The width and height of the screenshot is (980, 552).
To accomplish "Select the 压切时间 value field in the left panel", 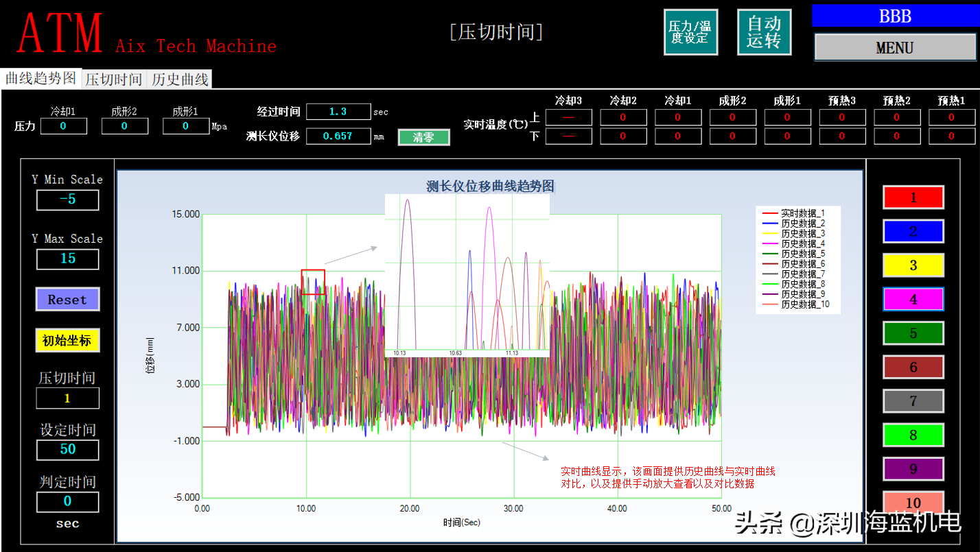I will 67,398.
